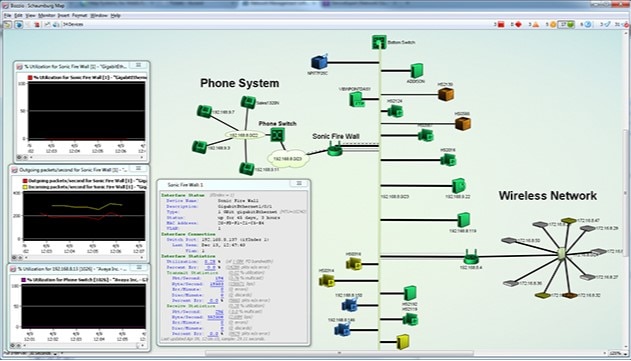Image resolution: width=631 pixels, height=361 pixels.
Task: Open the Monitor menu
Action: click(47, 15)
